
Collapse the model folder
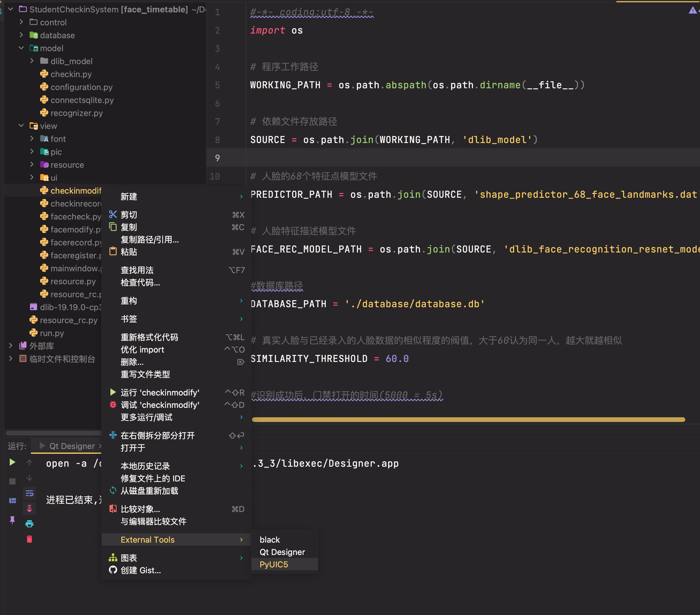21,48
